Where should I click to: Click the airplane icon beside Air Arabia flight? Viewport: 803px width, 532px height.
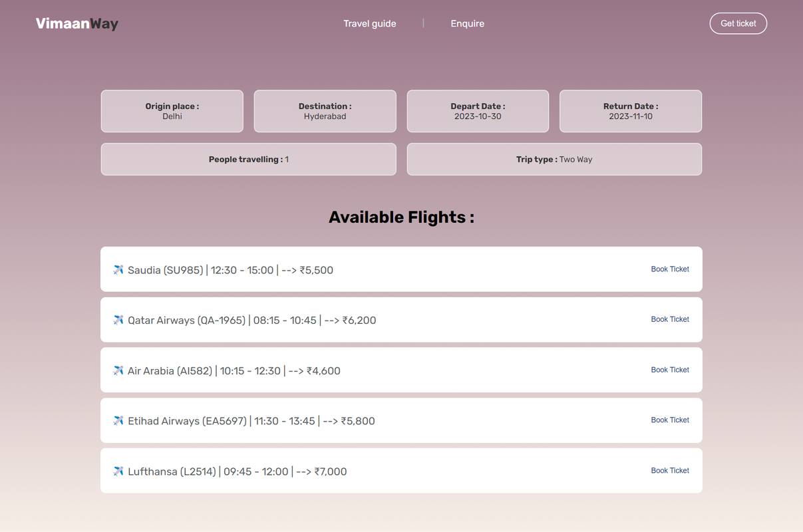tap(118, 370)
